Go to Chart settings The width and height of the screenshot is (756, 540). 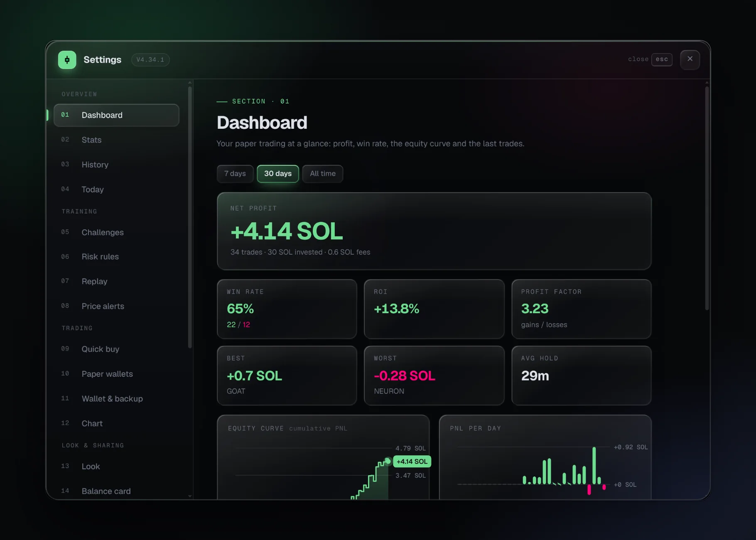coord(116,423)
